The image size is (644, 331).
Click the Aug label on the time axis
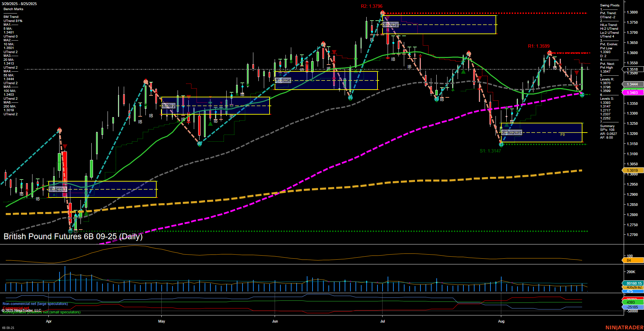(x=501, y=321)
